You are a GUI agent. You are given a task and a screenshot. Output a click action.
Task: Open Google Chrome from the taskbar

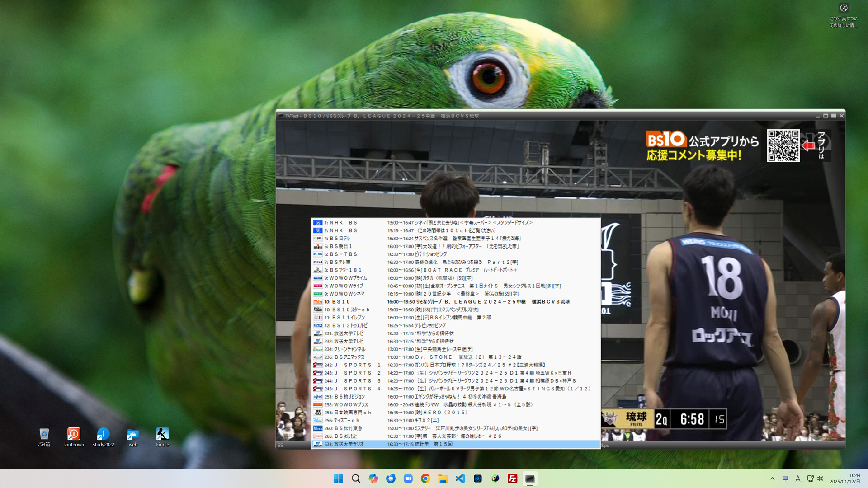[x=425, y=479]
